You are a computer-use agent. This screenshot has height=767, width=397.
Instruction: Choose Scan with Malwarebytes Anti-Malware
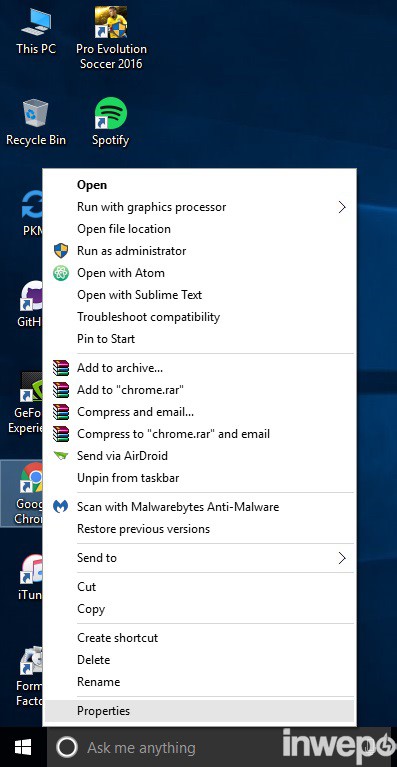pyautogui.click(x=199, y=507)
